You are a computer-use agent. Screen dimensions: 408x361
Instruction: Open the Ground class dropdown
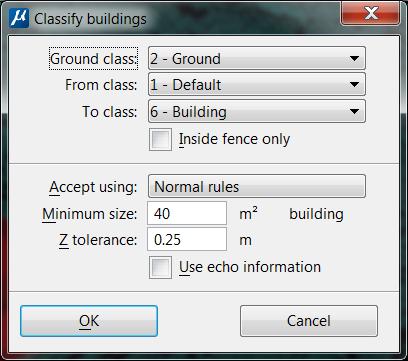pos(257,59)
